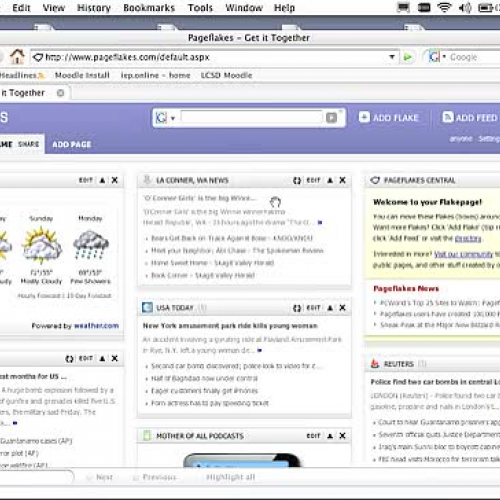500x500 pixels.
Task: Click the ADD FEED button
Action: point(470,117)
